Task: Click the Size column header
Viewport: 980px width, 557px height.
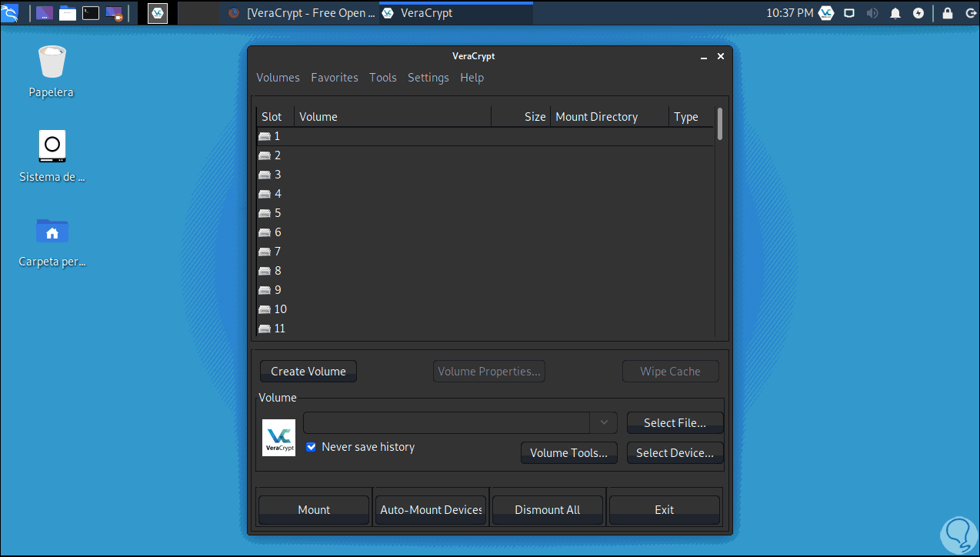Action: [x=522, y=117]
